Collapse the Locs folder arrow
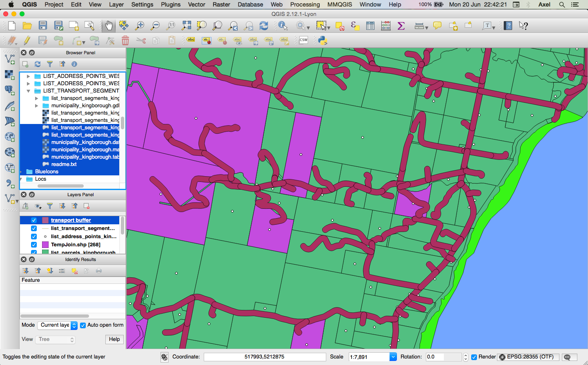This screenshot has width=588, height=365. (21, 179)
